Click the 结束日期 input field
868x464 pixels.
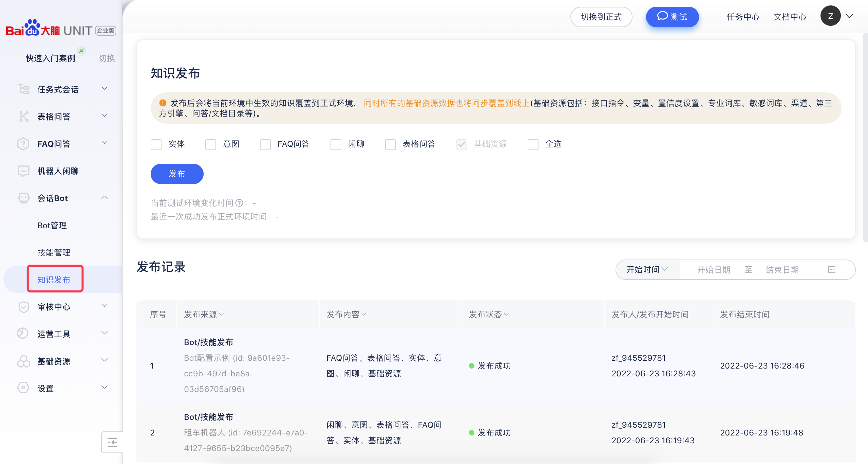(x=782, y=270)
